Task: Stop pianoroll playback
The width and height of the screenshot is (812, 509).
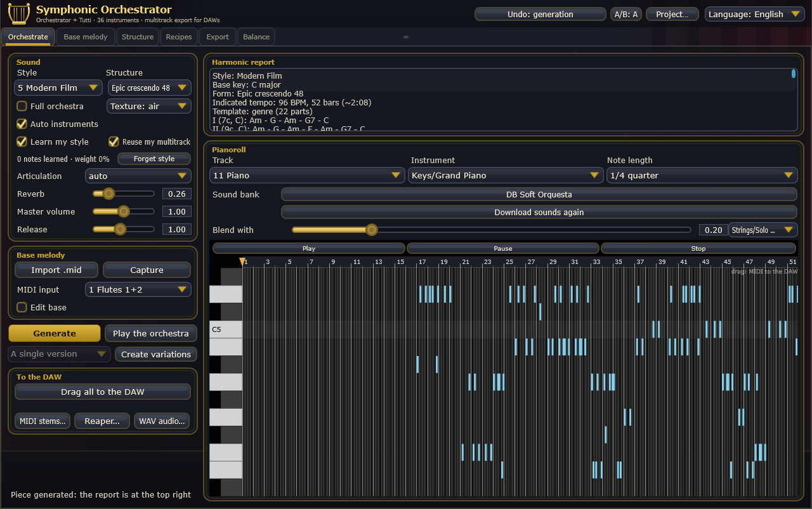Action: tap(698, 248)
